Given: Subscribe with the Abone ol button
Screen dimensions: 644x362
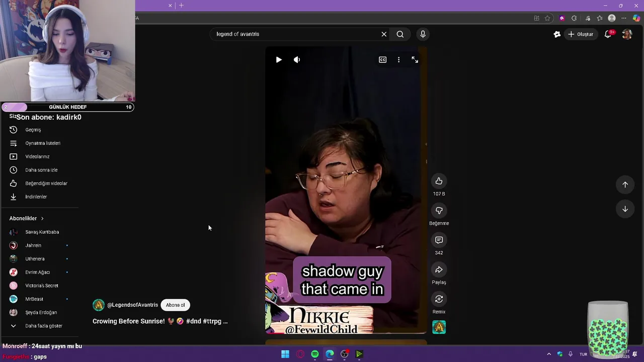Looking at the screenshot, I should point(175,305).
